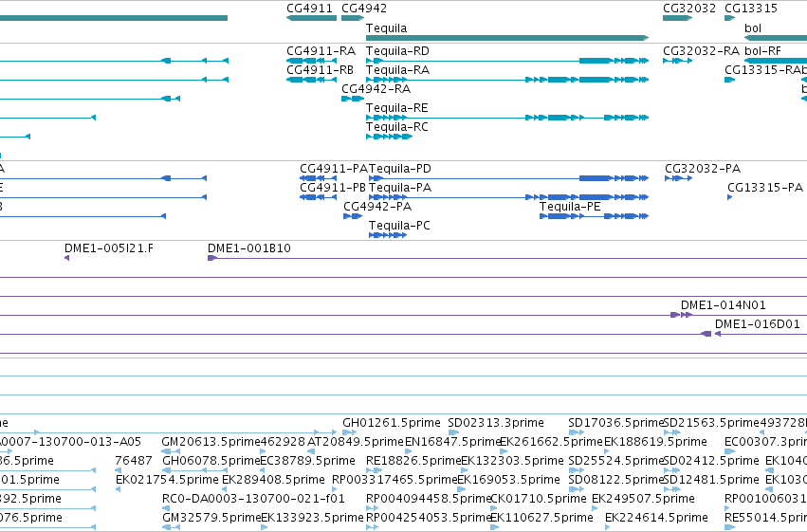Select EST EK289408.5prime
807x532 pixels.
point(273,480)
